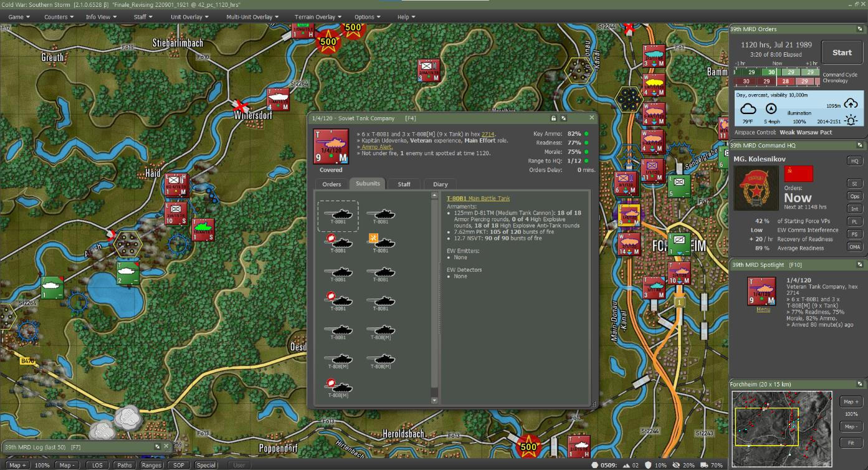Click the subunits list scrollbar down arrow
The height and width of the screenshot is (470, 868).
pos(435,401)
